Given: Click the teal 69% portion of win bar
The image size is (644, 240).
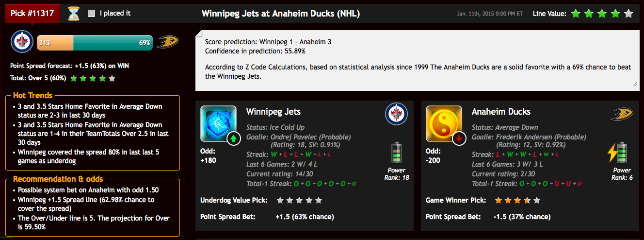Looking at the screenshot, I should 113,43.
